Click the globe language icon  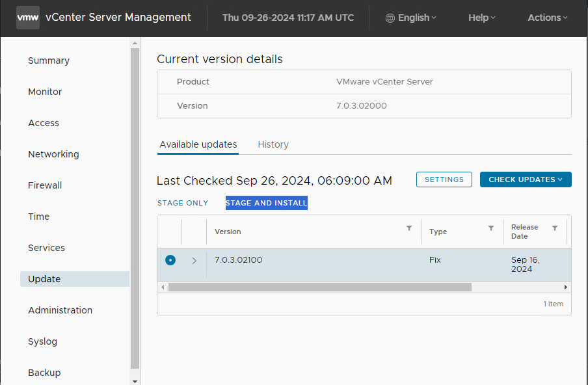click(390, 18)
